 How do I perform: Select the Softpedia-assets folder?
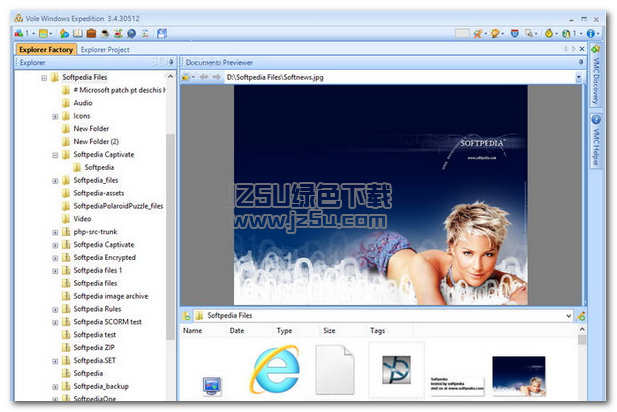99,193
